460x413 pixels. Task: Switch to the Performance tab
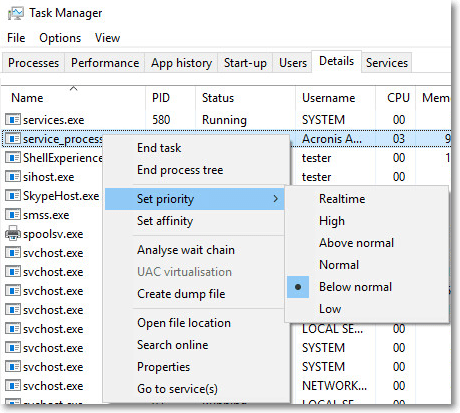coord(105,63)
